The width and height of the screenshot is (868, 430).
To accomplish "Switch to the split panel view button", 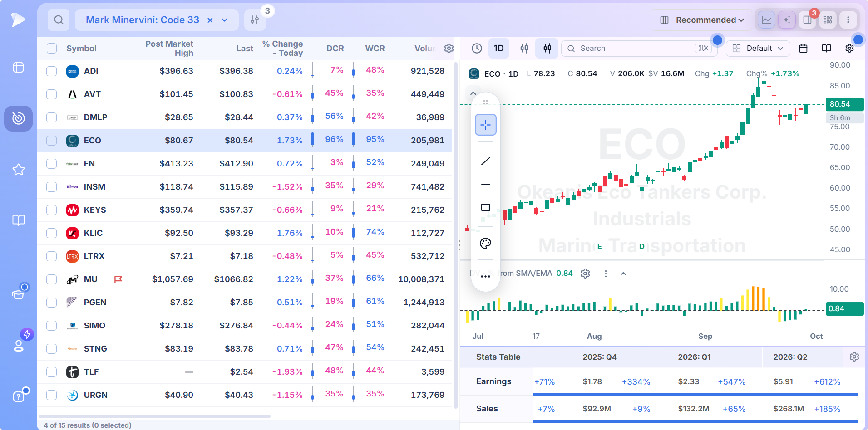I will [807, 20].
